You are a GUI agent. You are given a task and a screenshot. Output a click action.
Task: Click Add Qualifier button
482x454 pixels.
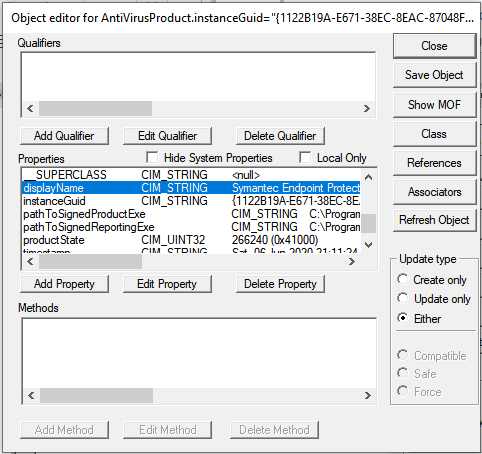pos(64,136)
